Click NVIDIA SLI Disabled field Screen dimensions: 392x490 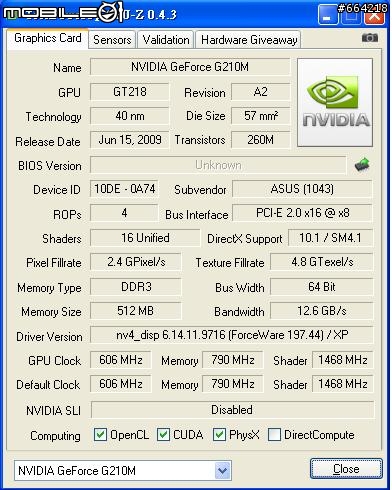pyautogui.click(x=232, y=410)
